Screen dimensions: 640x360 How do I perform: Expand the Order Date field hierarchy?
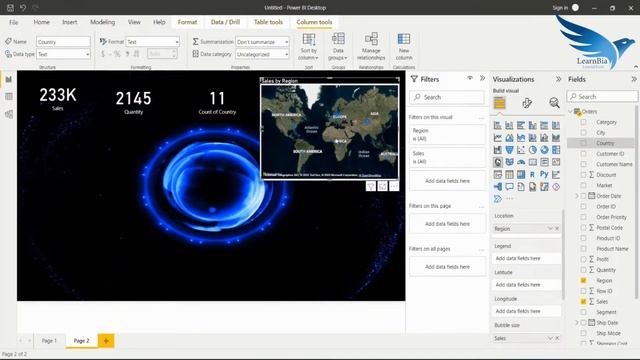tap(577, 196)
